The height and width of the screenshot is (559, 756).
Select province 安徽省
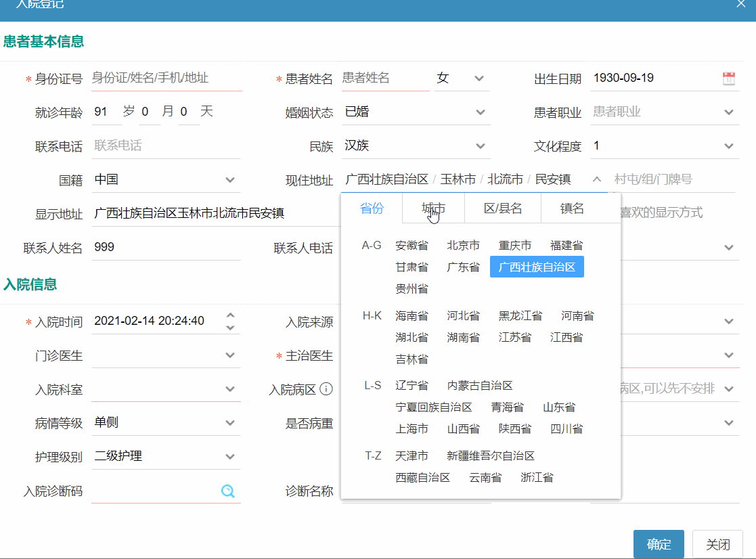[412, 245]
